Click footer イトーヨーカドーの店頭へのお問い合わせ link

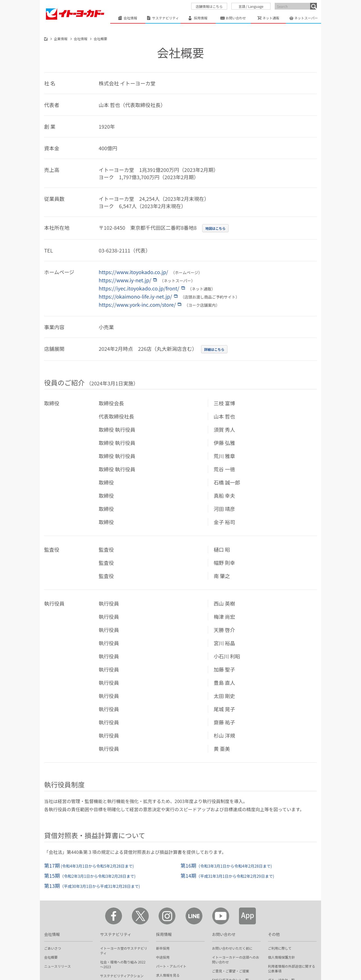coord(236,959)
